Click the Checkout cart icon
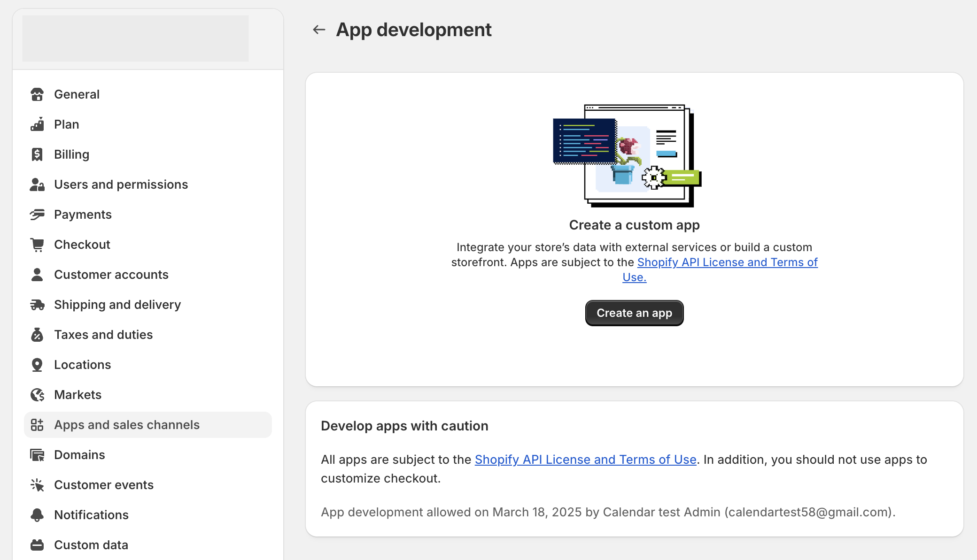Image resolution: width=977 pixels, height=560 pixels. (37, 245)
